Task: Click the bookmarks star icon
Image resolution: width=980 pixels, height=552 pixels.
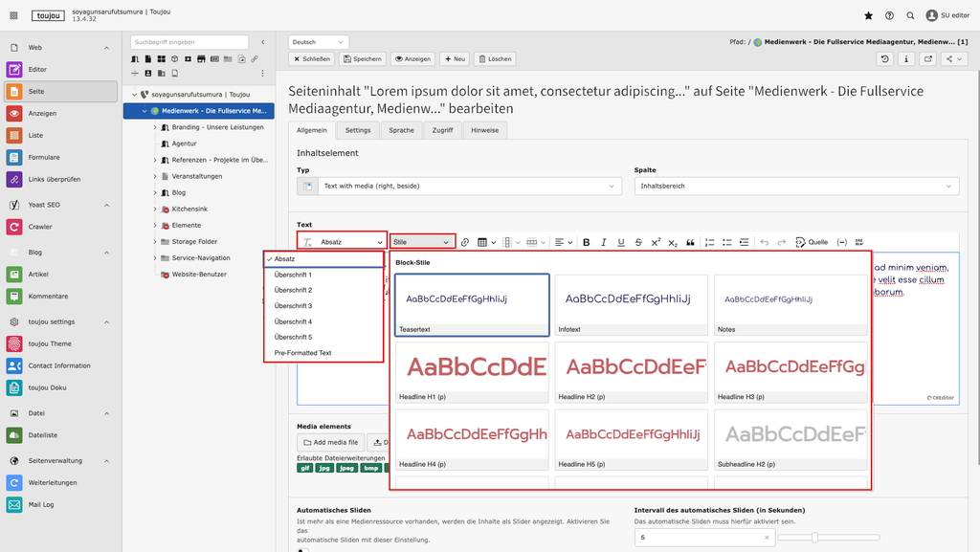Action: click(868, 15)
